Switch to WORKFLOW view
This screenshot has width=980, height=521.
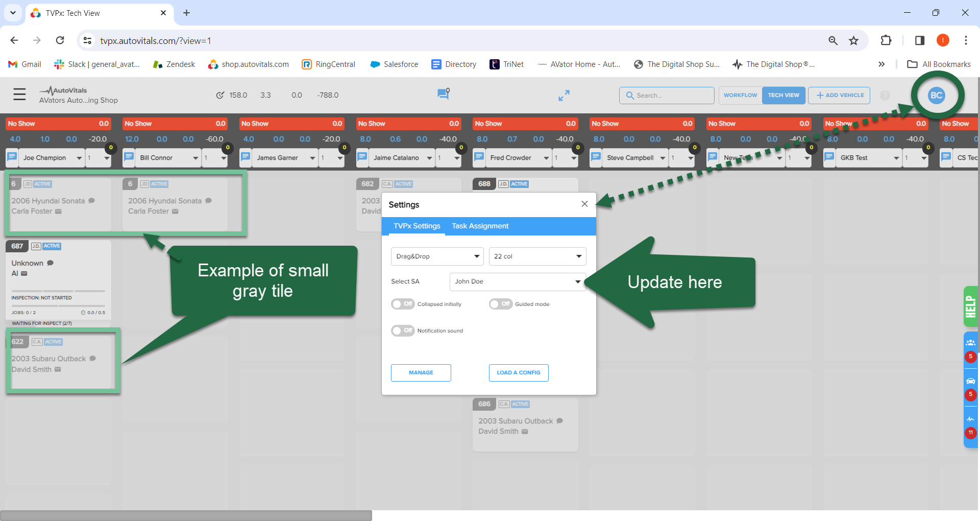point(740,96)
